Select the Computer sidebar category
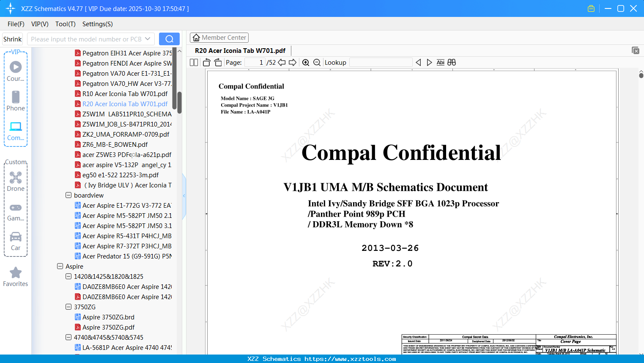This screenshot has height=363, width=644. coord(16,131)
